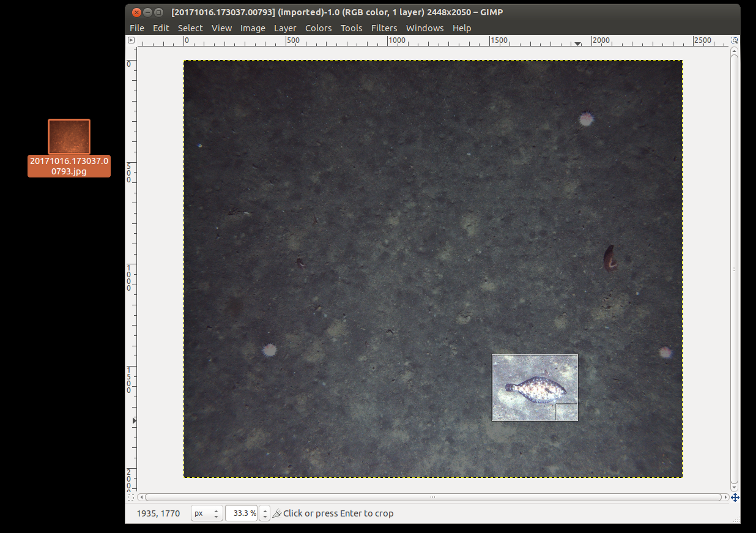Open the zoom level dropdown arrows
The height and width of the screenshot is (533, 756).
coord(265,513)
